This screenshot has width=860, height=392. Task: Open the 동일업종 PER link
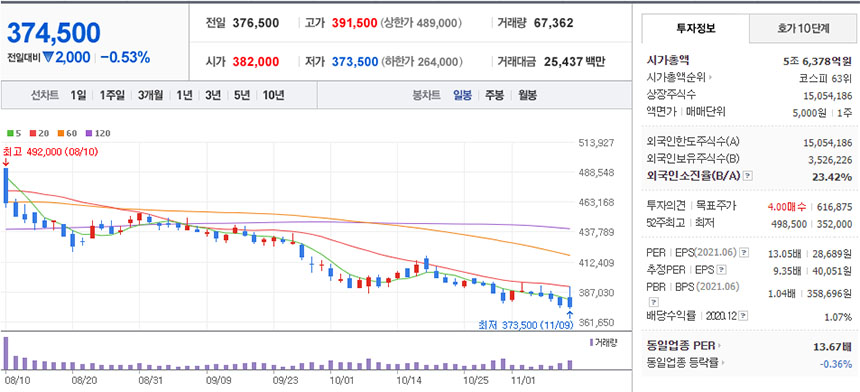[x=681, y=346]
